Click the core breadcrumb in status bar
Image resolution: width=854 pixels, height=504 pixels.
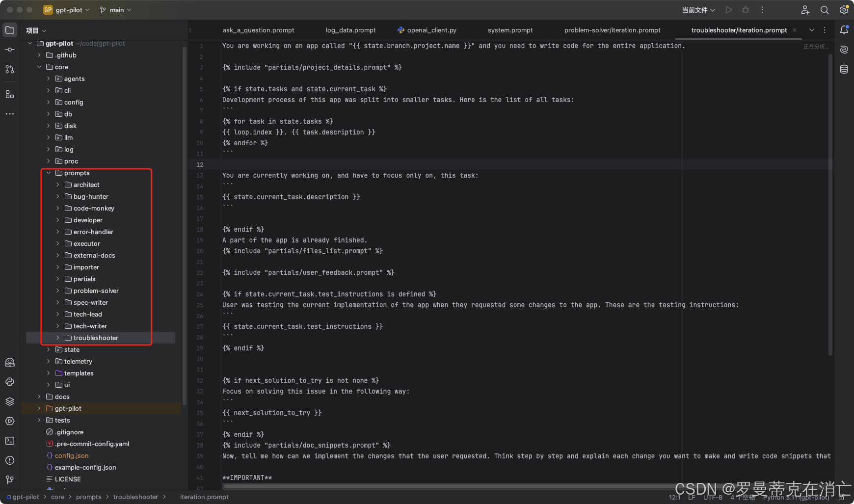(57, 497)
